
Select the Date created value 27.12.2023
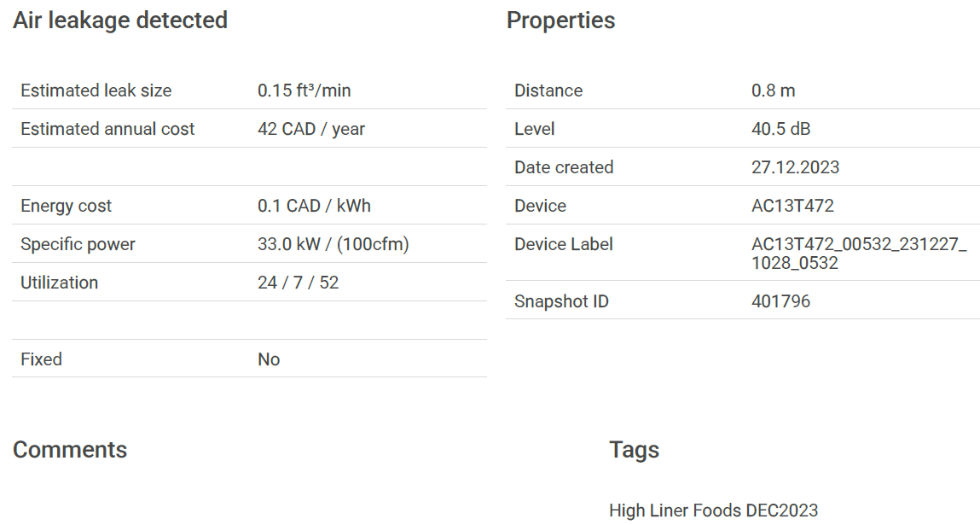click(795, 167)
